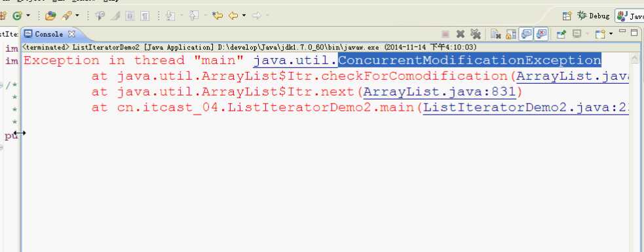Toggle Show Whitespace Characters pilcrow icon
The width and height of the screenshot is (644, 252).
[x=145, y=16]
